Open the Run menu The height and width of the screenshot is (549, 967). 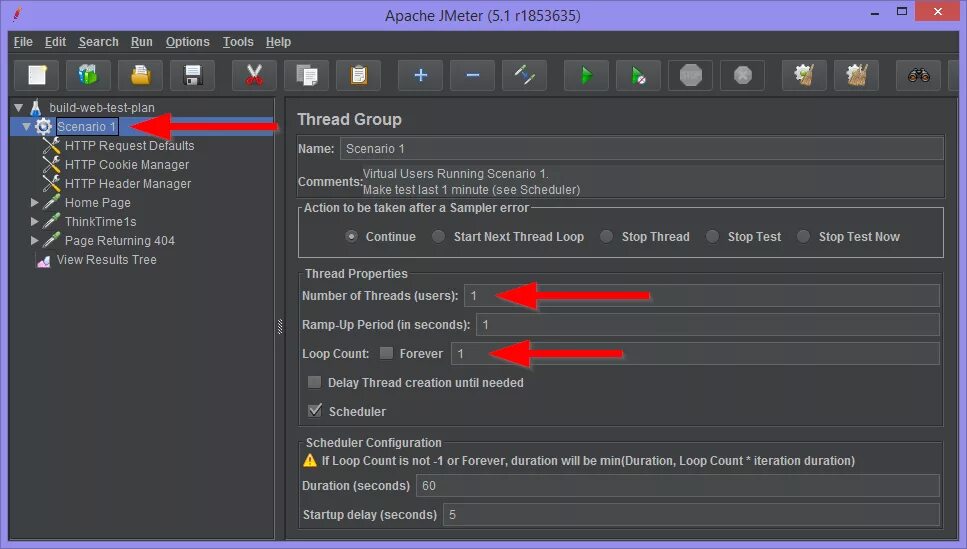(142, 42)
